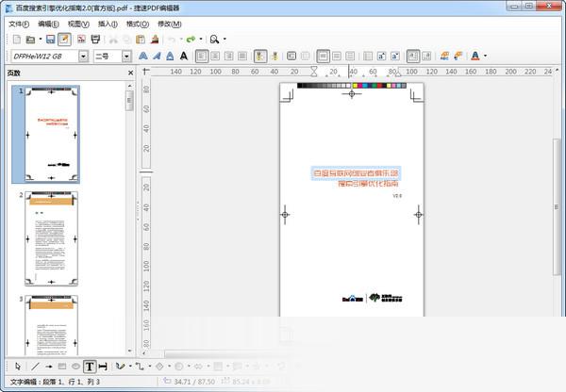The image size is (566, 392).
Task: Open the zoom magnifier dropdown arrow
Action: pyautogui.click(x=225, y=40)
